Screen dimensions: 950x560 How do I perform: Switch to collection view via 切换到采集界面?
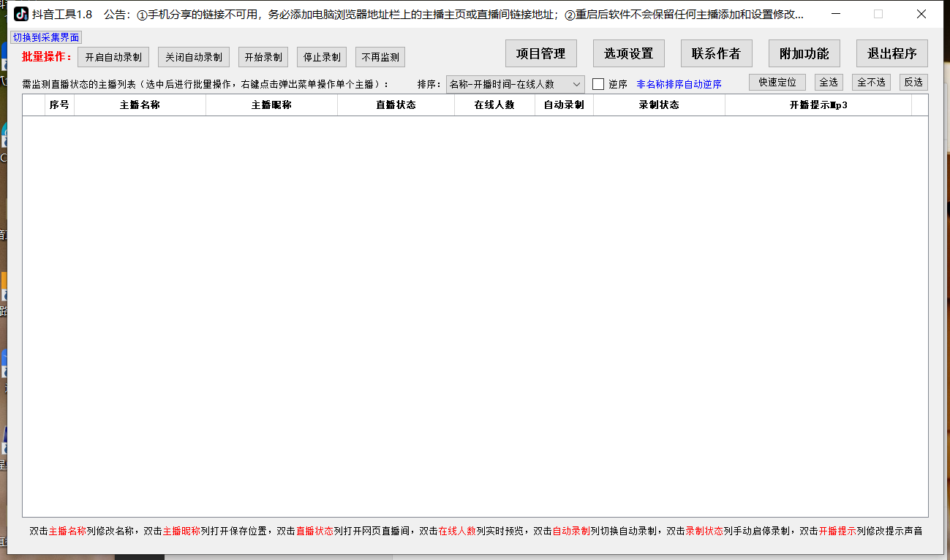click(x=46, y=37)
